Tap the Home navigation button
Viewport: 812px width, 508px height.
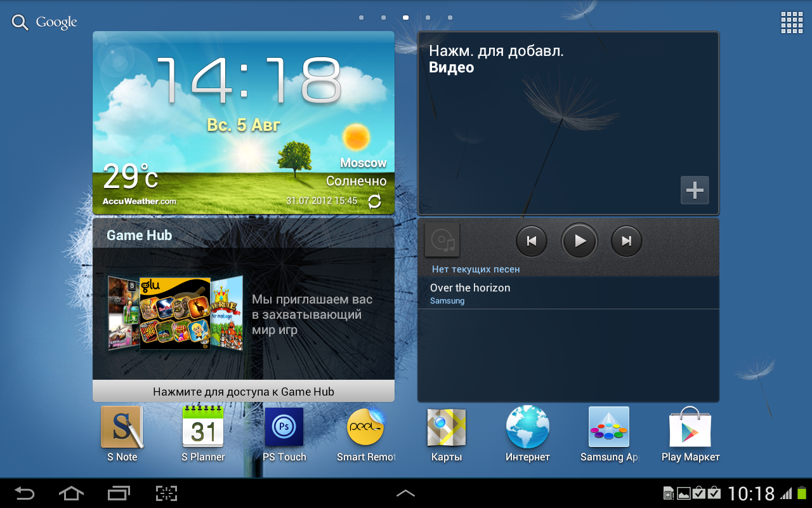tap(71, 493)
